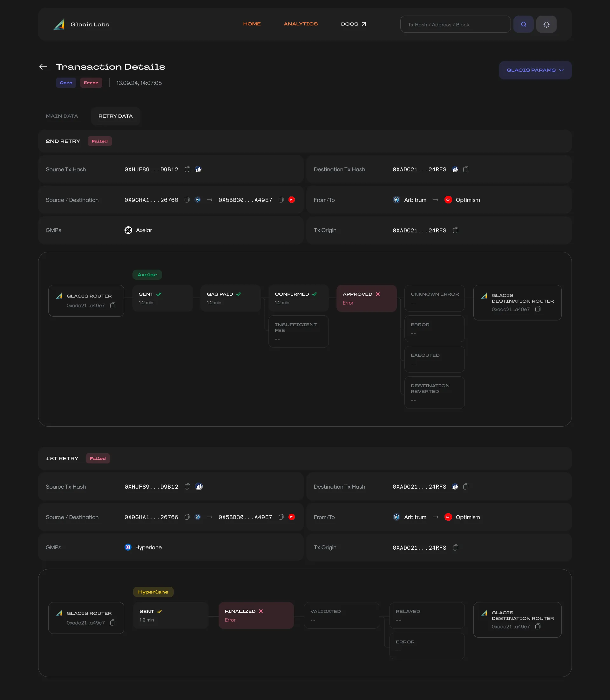Open the Docs external link
The image size is (610, 700).
tap(353, 24)
